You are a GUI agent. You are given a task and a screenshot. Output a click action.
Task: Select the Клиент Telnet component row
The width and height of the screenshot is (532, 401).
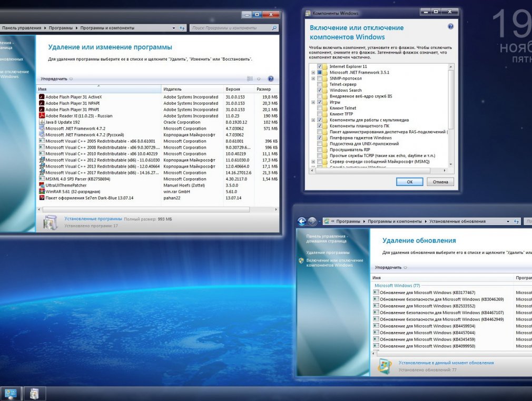click(343, 108)
